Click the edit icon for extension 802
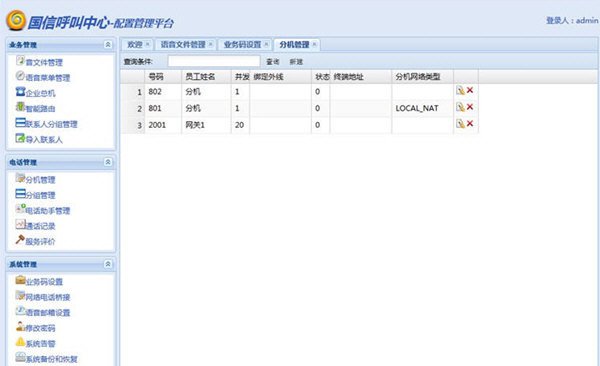This screenshot has height=366, width=600. [460, 90]
